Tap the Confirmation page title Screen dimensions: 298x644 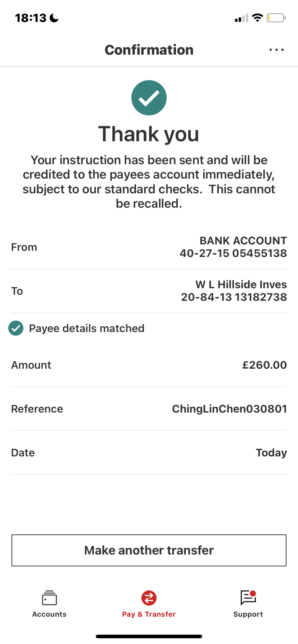pos(149,50)
